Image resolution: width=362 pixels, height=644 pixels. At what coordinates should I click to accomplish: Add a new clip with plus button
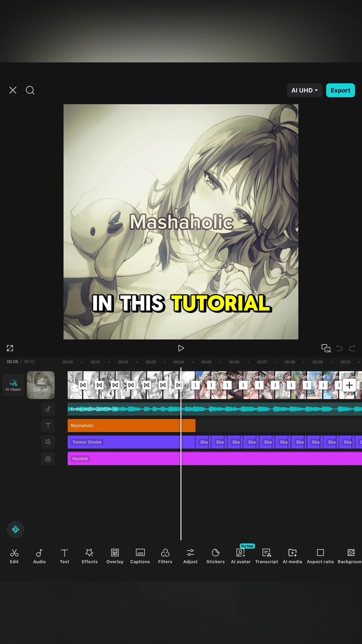pos(349,385)
